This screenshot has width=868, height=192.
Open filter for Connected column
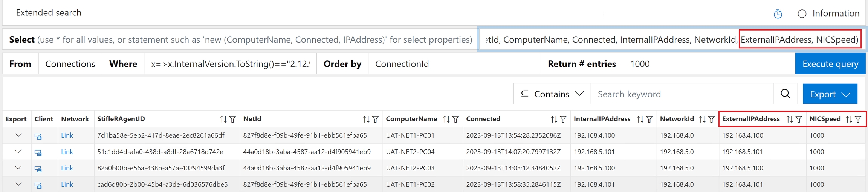pyautogui.click(x=563, y=119)
